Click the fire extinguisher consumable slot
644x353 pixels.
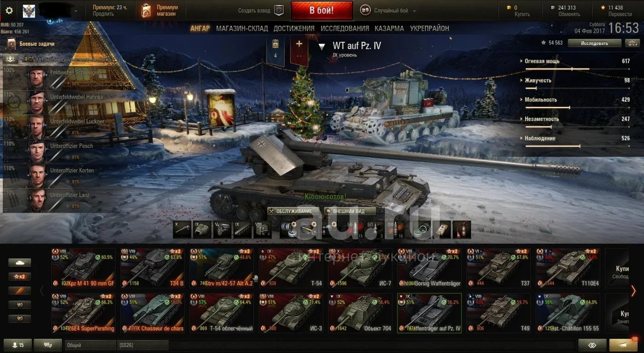[462, 229]
